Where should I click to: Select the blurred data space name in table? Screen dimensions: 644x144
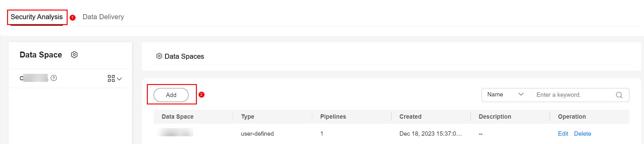pyautogui.click(x=175, y=133)
